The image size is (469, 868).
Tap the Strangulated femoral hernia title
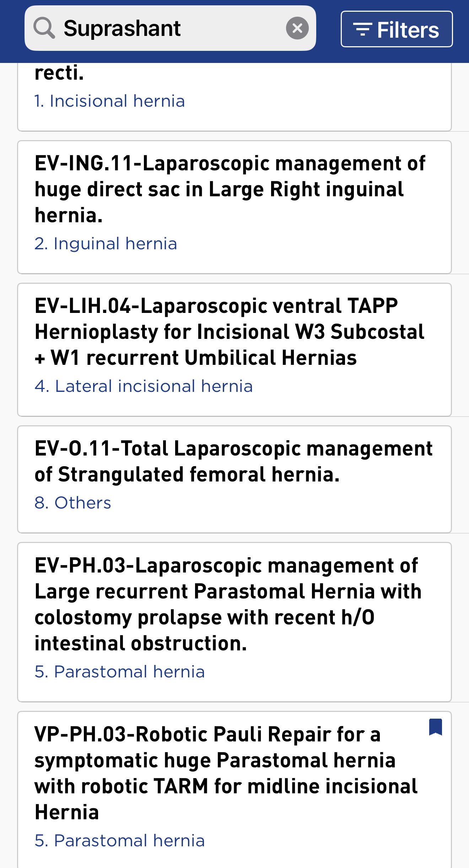(187, 475)
